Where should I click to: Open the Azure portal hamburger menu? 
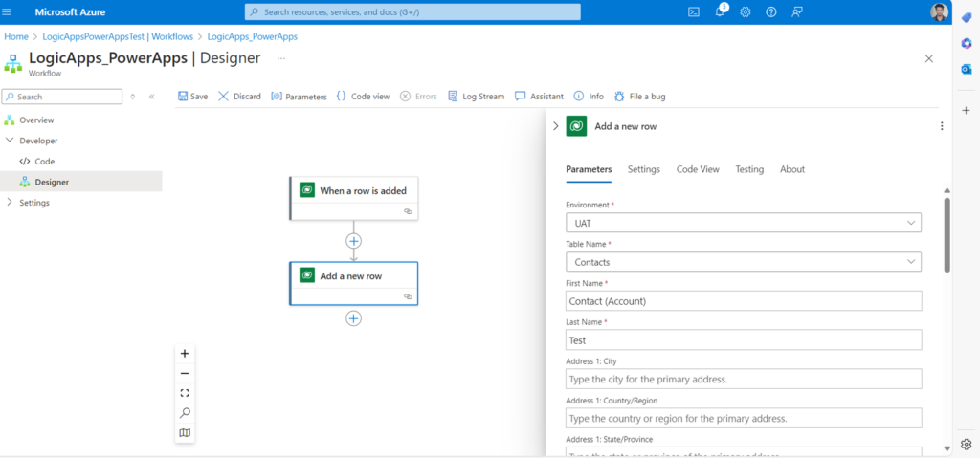click(x=8, y=11)
